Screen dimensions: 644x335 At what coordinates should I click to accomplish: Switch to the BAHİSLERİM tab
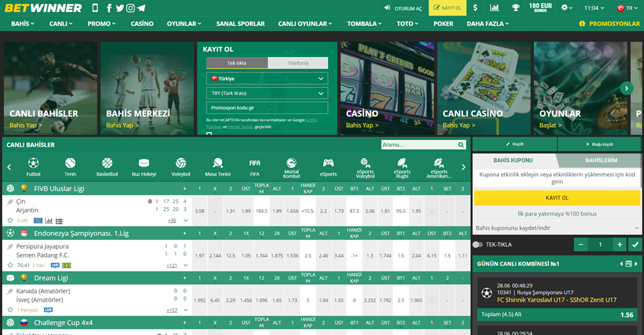pos(601,160)
